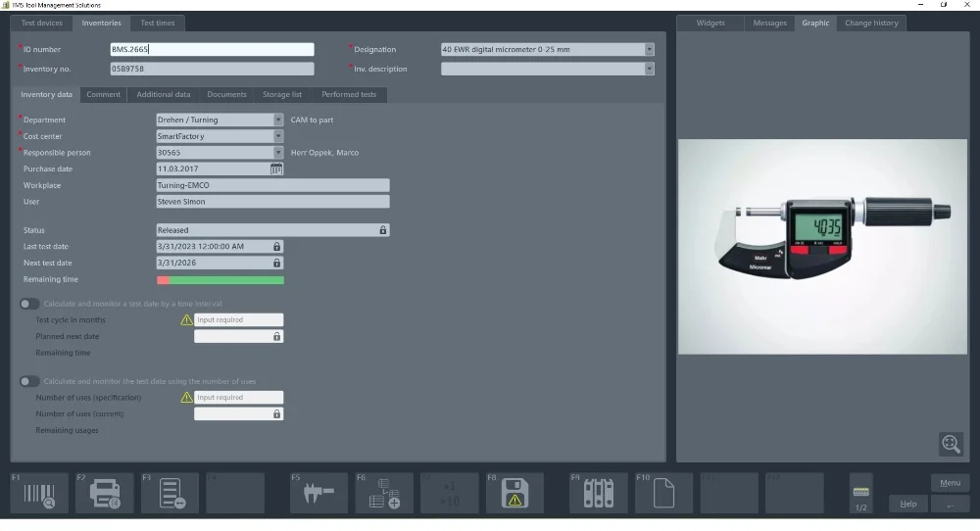Click the F2 print icon

tap(105, 494)
